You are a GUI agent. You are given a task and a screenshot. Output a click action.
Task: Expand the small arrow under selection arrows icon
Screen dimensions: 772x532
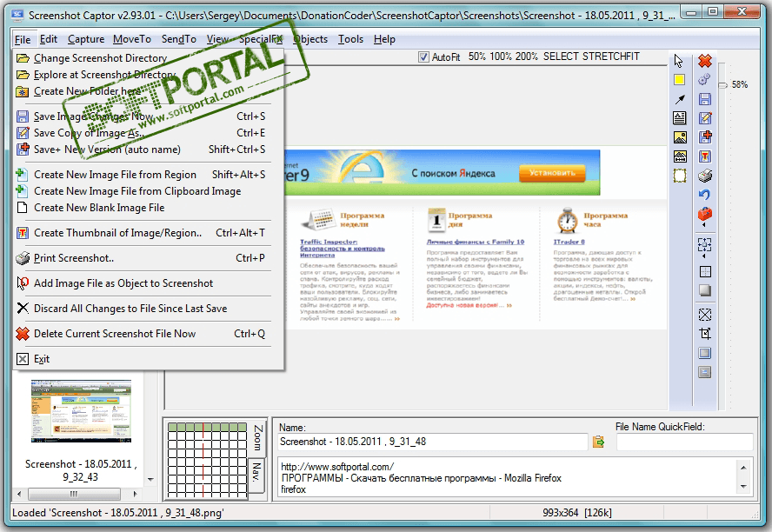pyautogui.click(x=703, y=256)
